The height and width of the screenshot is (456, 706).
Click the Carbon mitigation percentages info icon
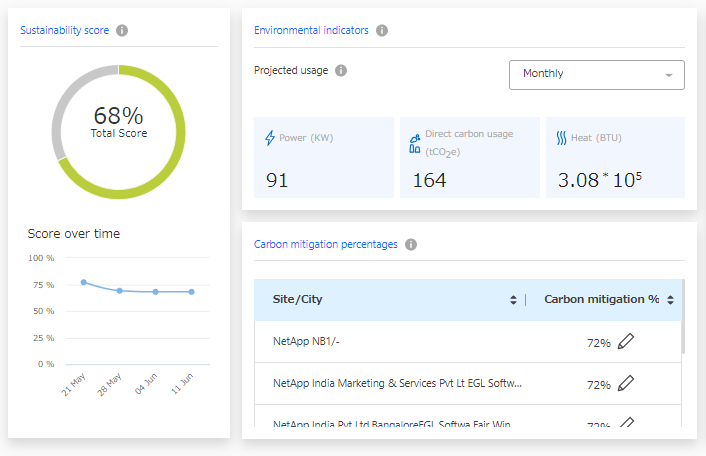[x=411, y=244]
